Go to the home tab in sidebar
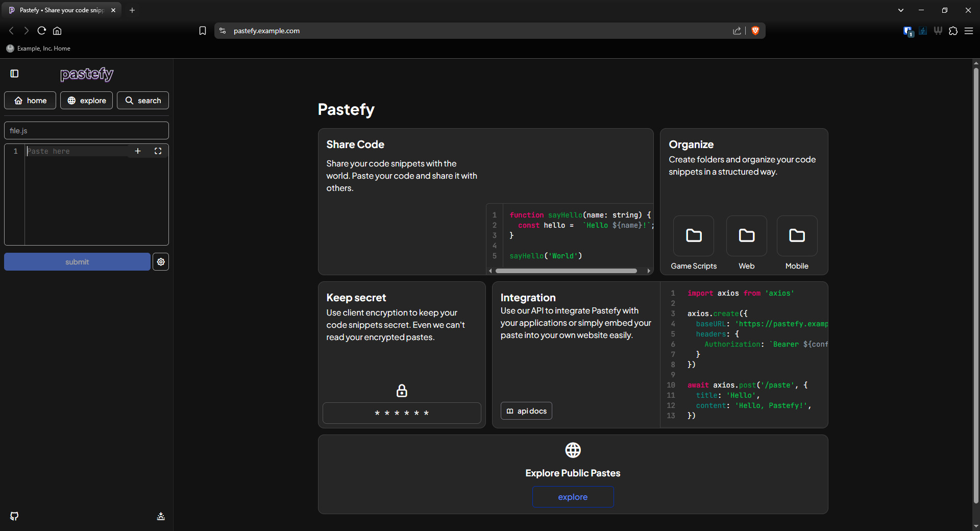 coord(30,101)
